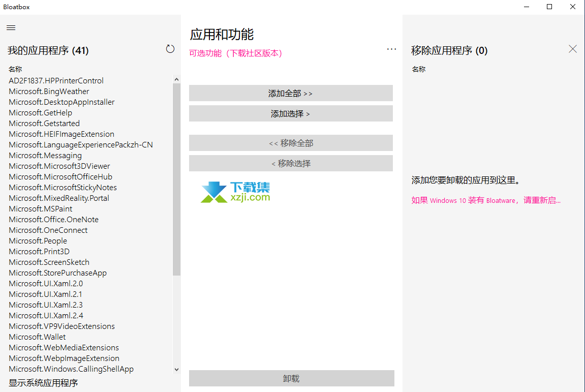This screenshot has width=585, height=392.
Task: Select Microsoft.HEIFImageExtension entry
Action: pyautogui.click(x=61, y=134)
